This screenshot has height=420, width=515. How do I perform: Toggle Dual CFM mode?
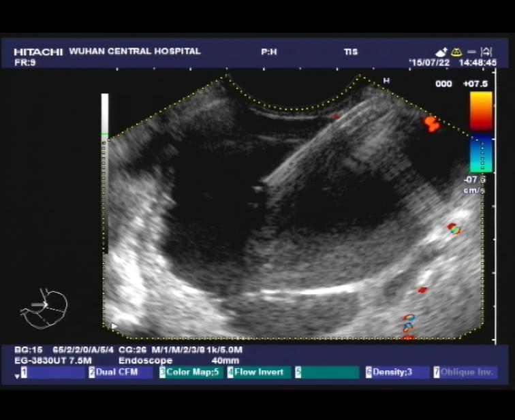[x=120, y=372]
